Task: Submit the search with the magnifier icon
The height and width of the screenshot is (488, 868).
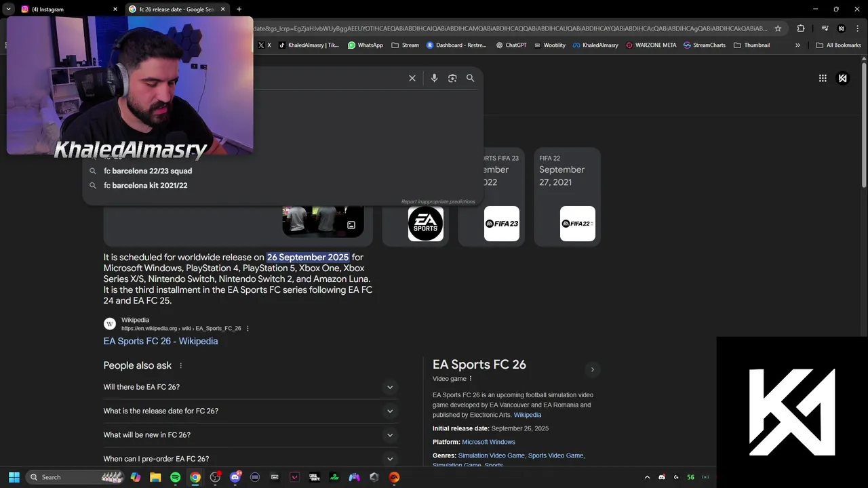Action: coord(470,78)
